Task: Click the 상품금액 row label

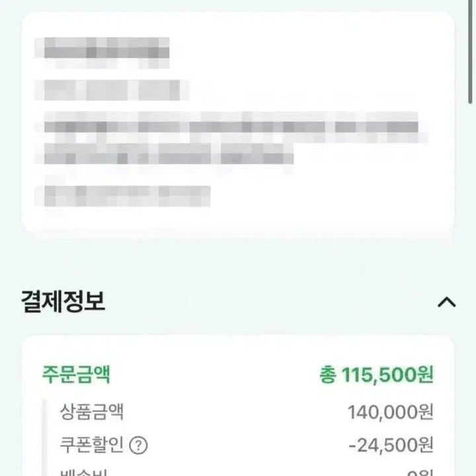Action: click(x=92, y=413)
